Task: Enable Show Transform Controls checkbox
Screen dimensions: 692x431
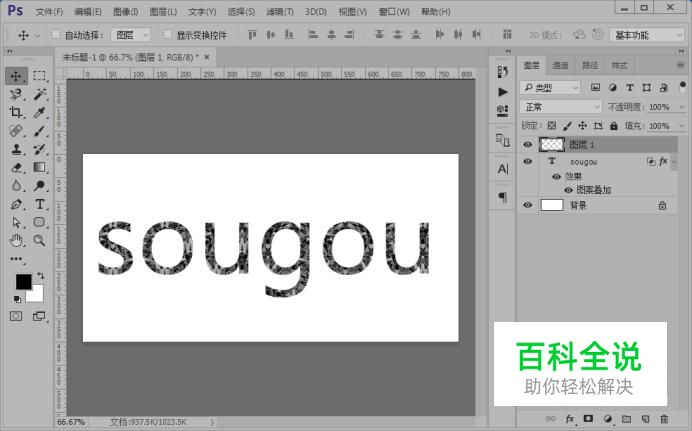Action: [x=167, y=34]
